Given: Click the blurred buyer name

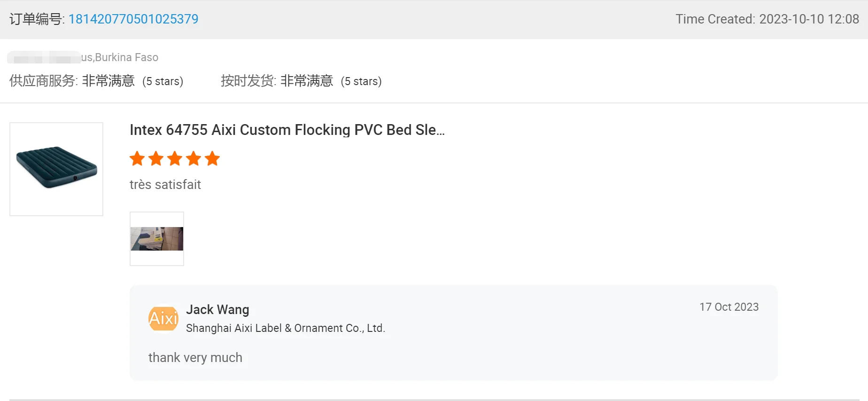Looking at the screenshot, I should point(43,57).
